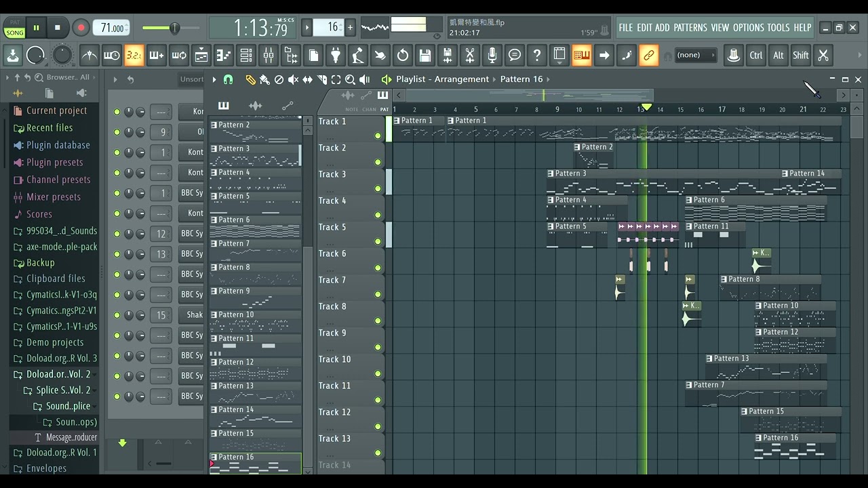Select the Slice tool in the playlist toolbar

pyautogui.click(x=321, y=80)
